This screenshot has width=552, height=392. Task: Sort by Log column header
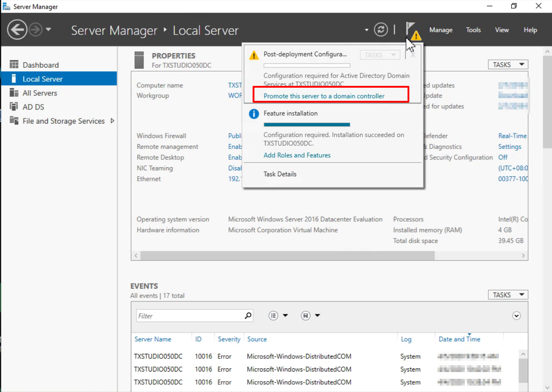(406, 339)
